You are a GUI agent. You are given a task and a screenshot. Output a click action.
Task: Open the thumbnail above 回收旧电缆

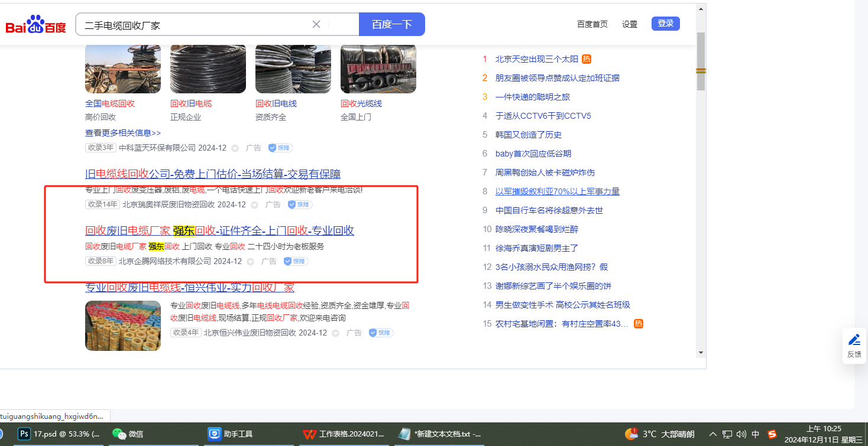(208, 69)
